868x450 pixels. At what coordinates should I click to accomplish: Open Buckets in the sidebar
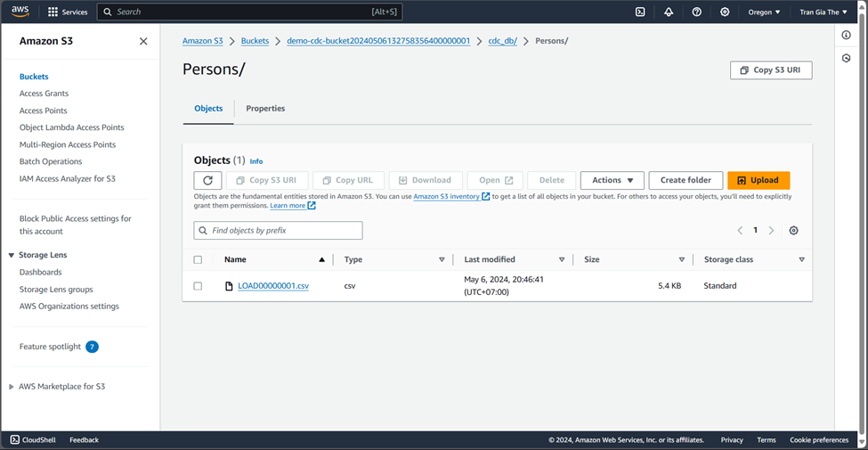pos(34,77)
